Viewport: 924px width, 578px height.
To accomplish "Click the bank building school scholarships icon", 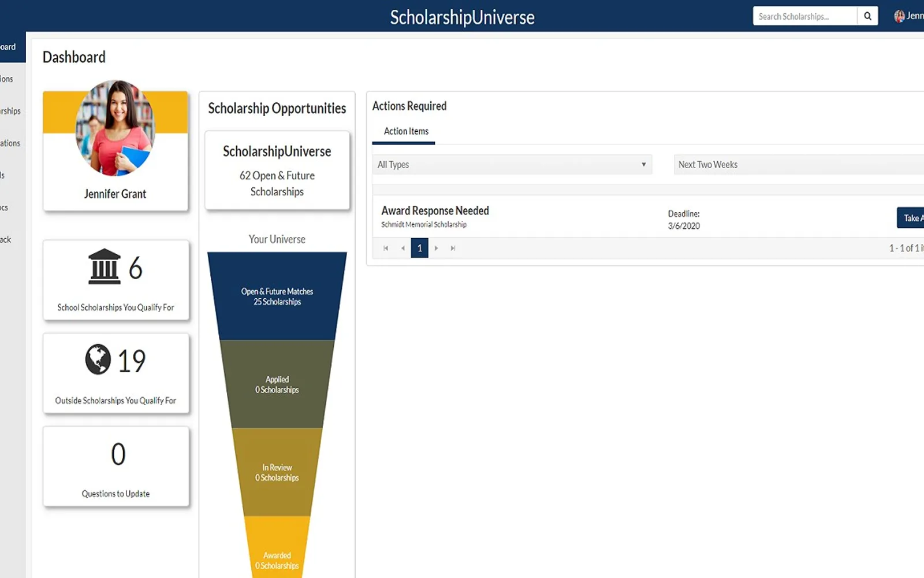I will coord(105,266).
